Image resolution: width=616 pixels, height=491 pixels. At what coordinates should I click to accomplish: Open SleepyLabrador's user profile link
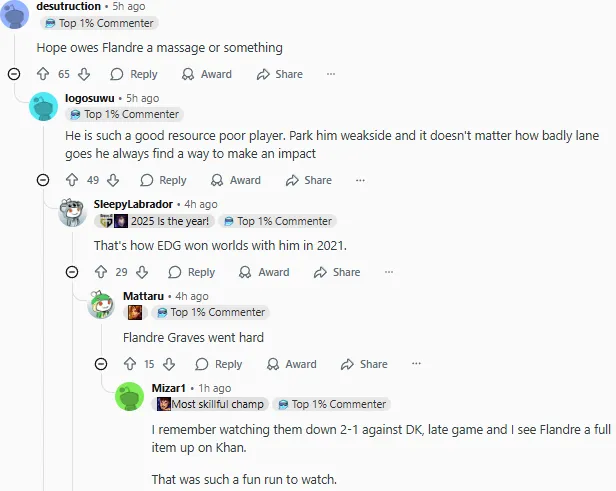click(133, 204)
